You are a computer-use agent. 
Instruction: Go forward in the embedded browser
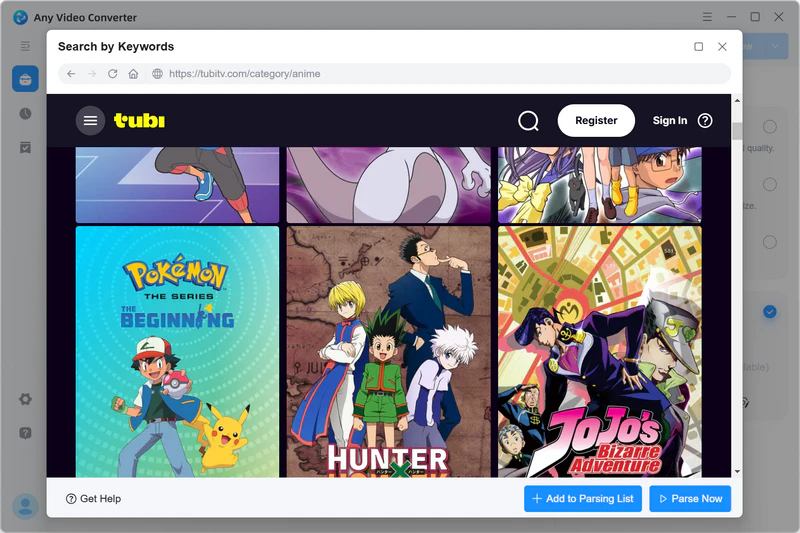click(92, 74)
